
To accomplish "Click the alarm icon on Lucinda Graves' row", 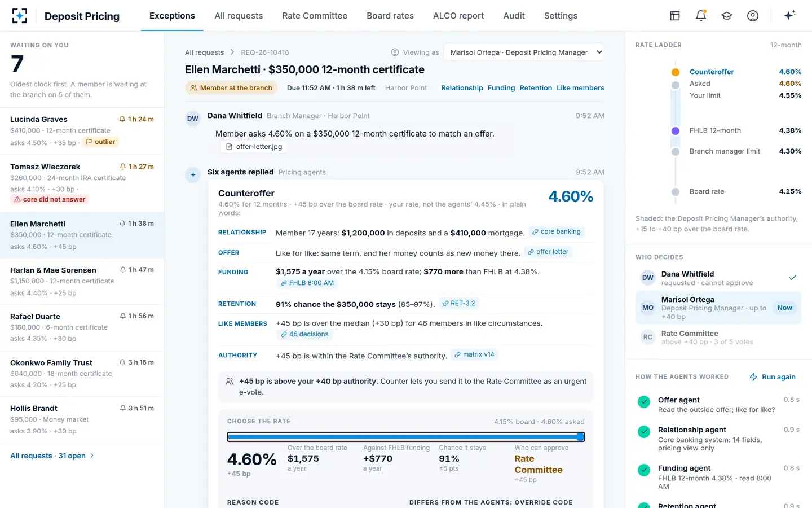I will [122, 119].
